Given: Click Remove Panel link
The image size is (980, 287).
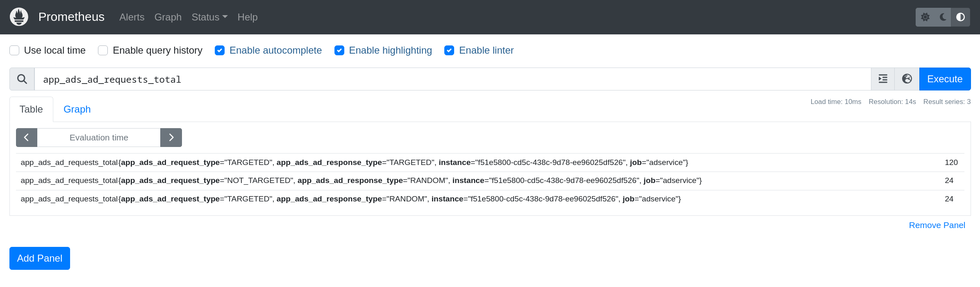Looking at the screenshot, I should click(x=937, y=225).
